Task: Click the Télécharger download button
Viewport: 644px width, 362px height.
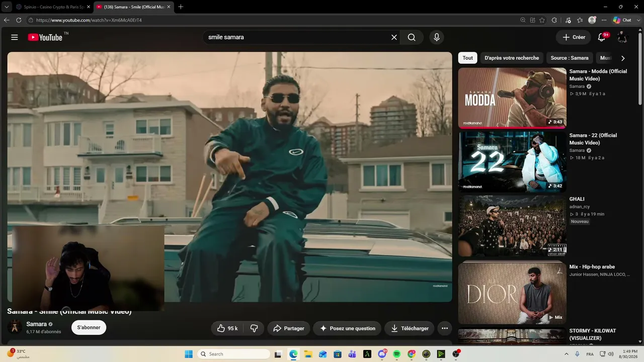Action: [410, 328]
